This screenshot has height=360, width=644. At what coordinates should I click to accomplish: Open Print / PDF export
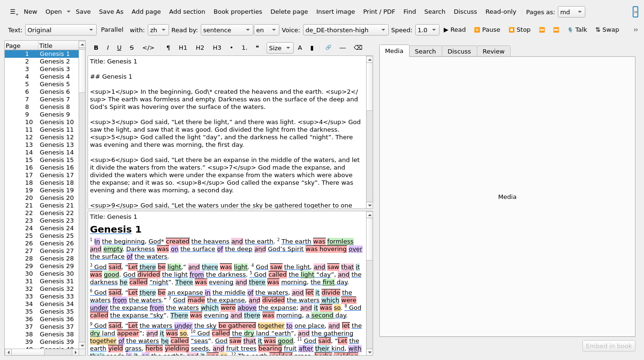coord(379,11)
